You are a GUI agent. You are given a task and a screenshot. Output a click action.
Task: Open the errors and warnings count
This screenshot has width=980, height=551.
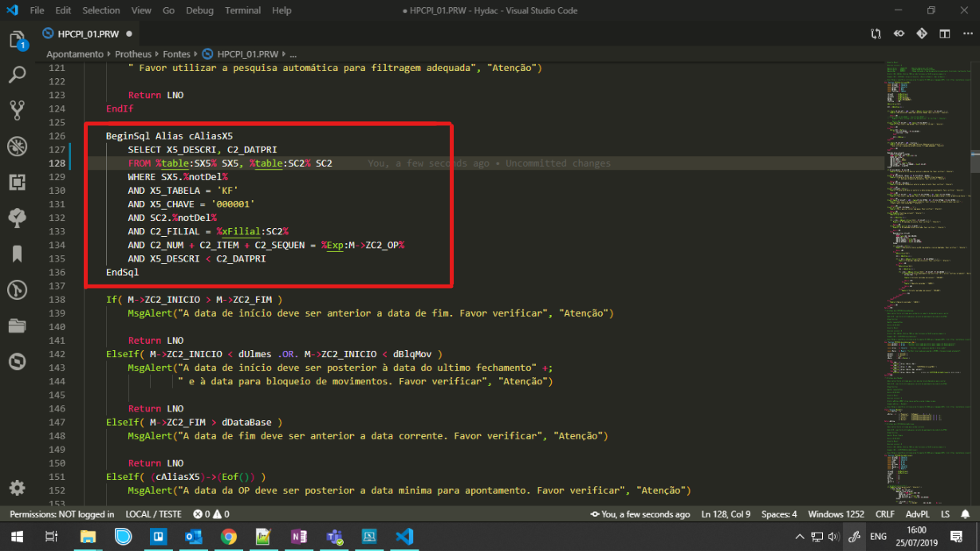211,514
